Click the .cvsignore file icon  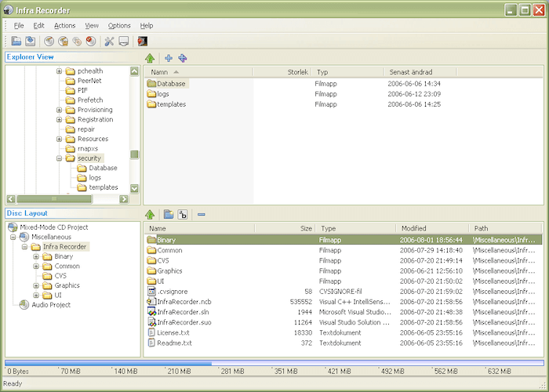pyautogui.click(x=151, y=291)
